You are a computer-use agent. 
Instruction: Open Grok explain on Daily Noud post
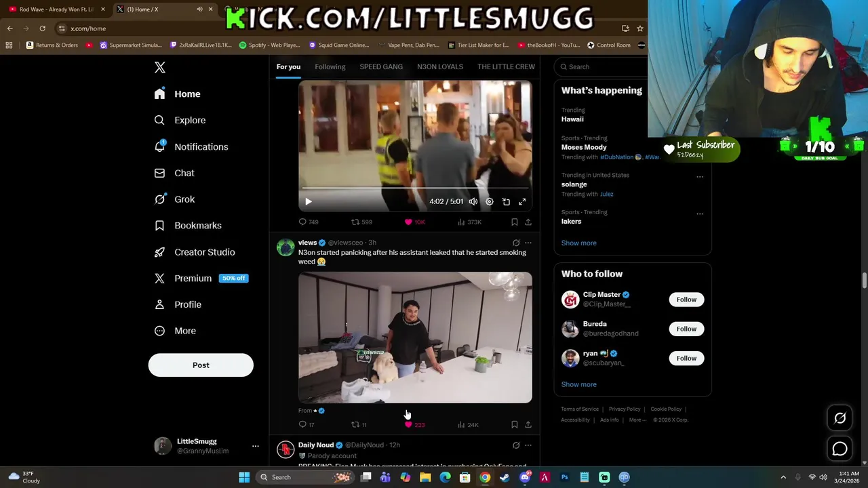point(516,445)
